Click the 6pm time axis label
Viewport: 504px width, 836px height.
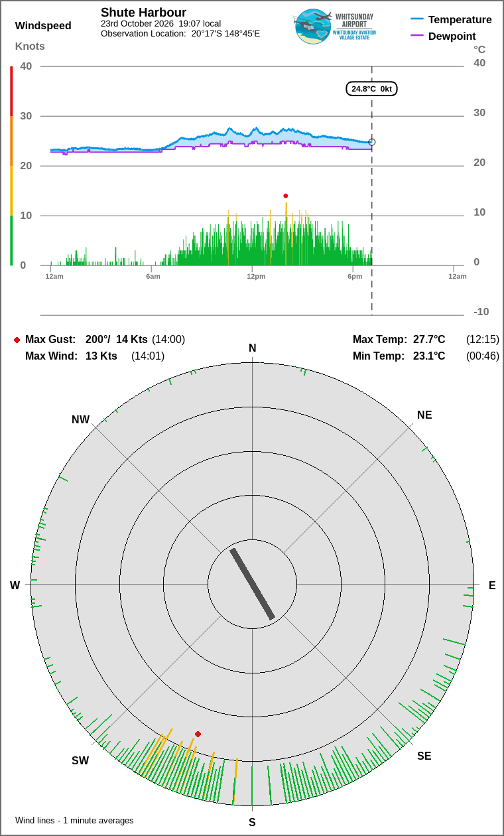355,276
